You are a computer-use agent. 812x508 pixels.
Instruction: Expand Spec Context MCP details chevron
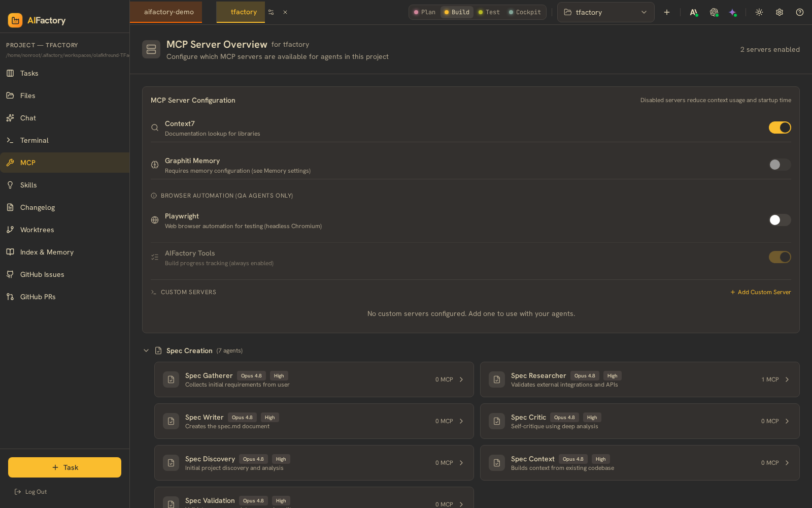[787, 463]
